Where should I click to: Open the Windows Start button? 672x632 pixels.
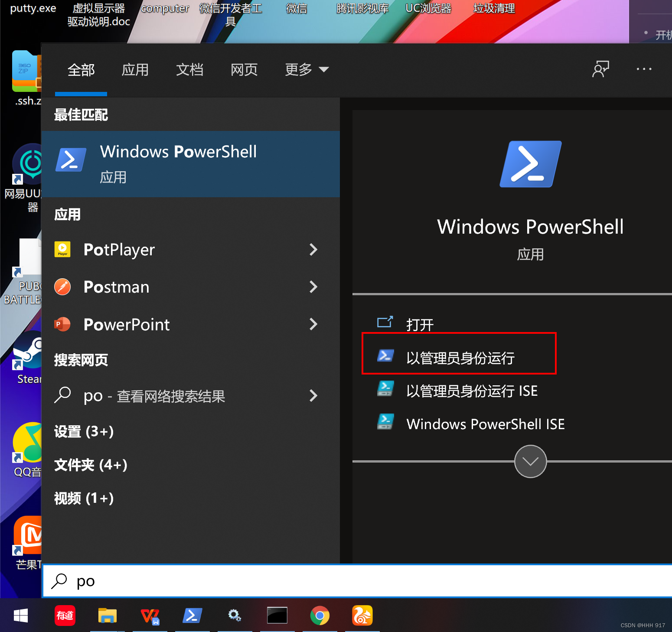coord(20,616)
